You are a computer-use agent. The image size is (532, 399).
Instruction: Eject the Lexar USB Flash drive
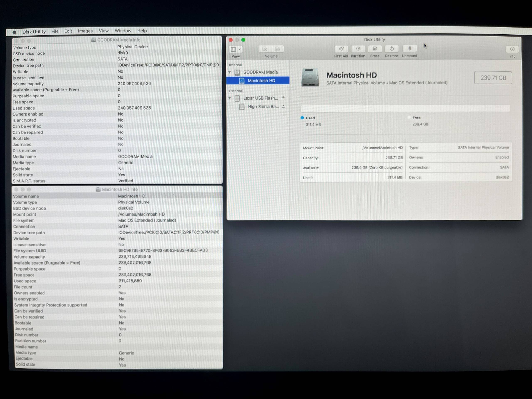283,98
